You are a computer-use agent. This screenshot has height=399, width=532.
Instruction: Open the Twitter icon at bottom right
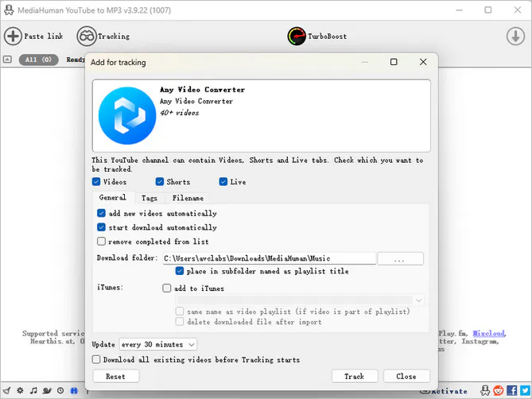(525, 390)
